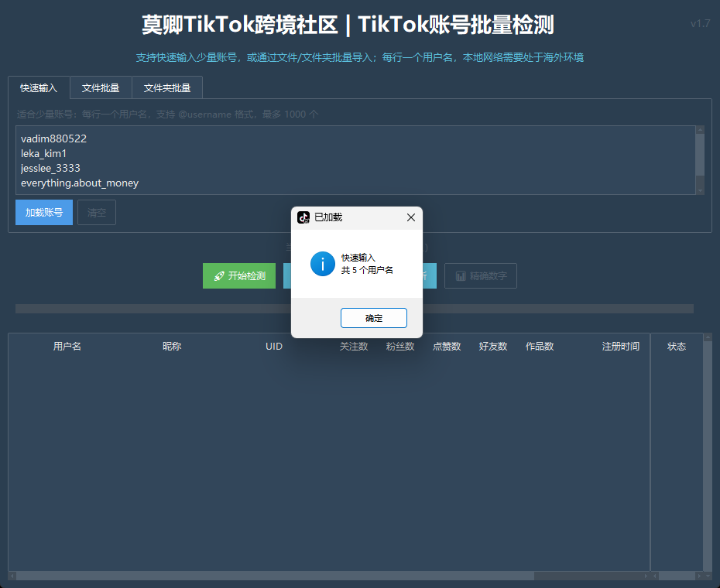The width and height of the screenshot is (720, 588).
Task: Click the text area scrollbar up arrow
Action: pos(700,130)
